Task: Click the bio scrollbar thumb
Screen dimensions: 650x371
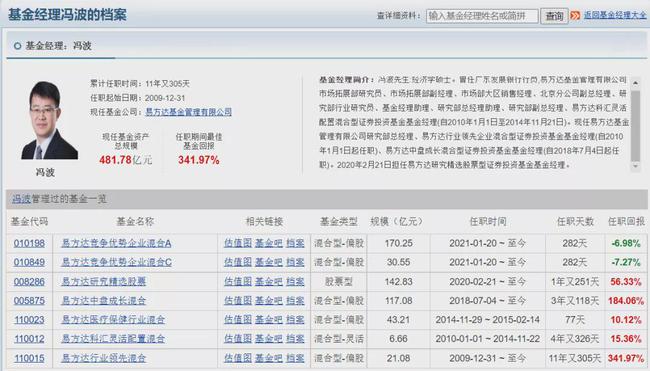Action: [x=635, y=125]
